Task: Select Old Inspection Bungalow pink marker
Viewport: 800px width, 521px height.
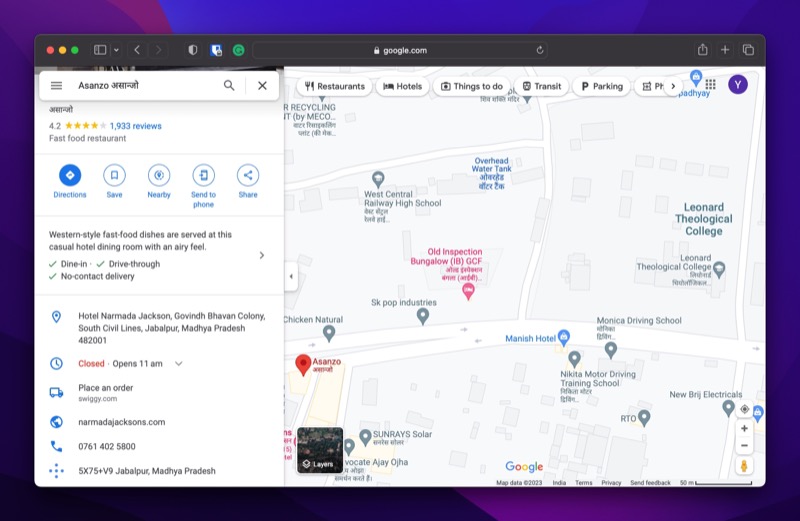Action: 468,291
